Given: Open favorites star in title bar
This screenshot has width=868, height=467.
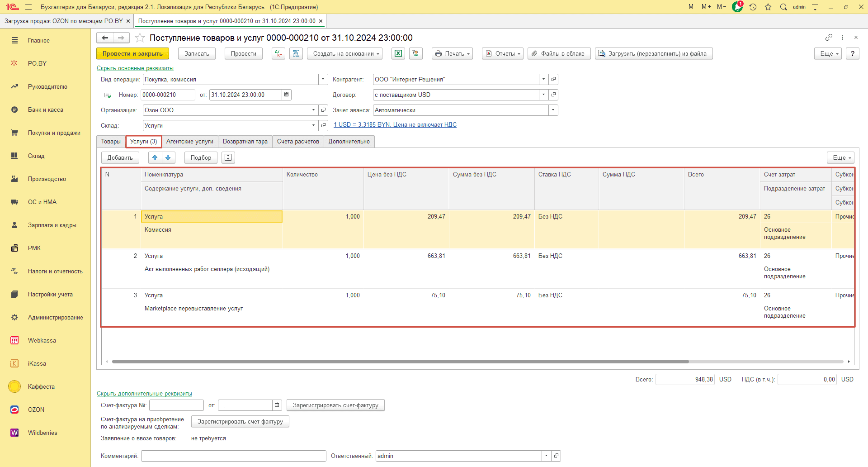Looking at the screenshot, I should [768, 7].
